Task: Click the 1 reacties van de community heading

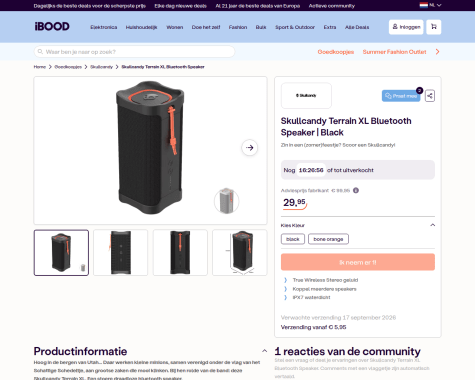Action: (347, 351)
